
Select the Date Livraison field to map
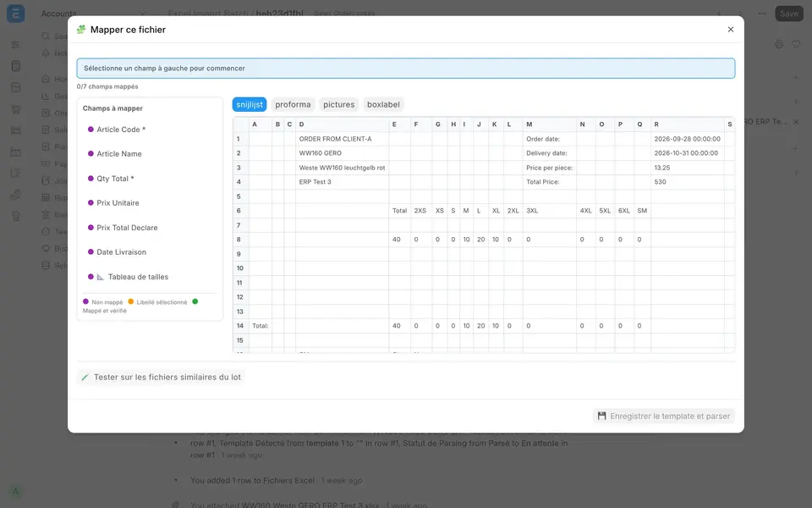[x=150, y=252]
